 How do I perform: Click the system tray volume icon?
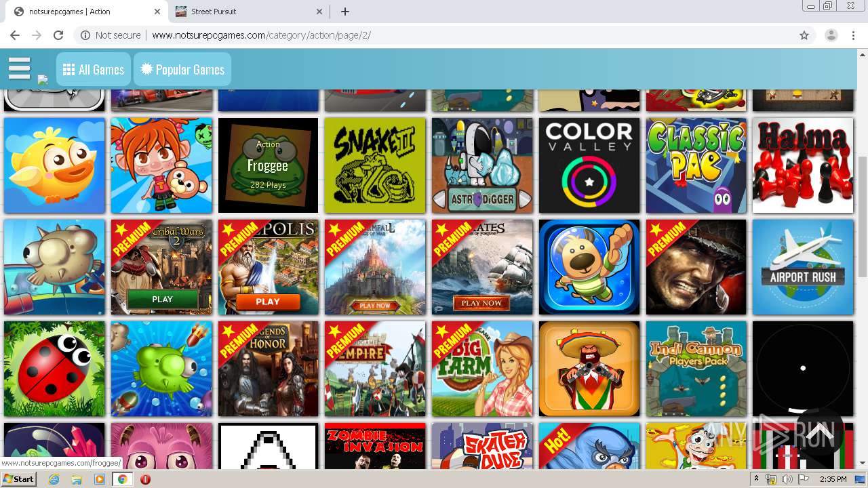click(x=787, y=479)
